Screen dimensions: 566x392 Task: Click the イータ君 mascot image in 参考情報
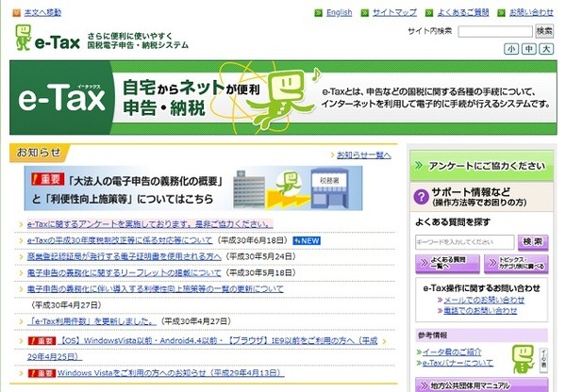[x=523, y=359]
